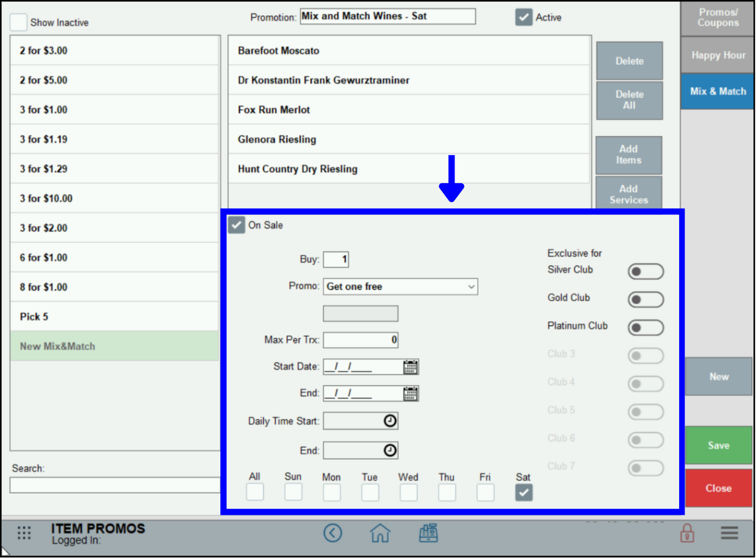Open the daily End time clock picker
This screenshot has width=756, height=558.
(389, 450)
